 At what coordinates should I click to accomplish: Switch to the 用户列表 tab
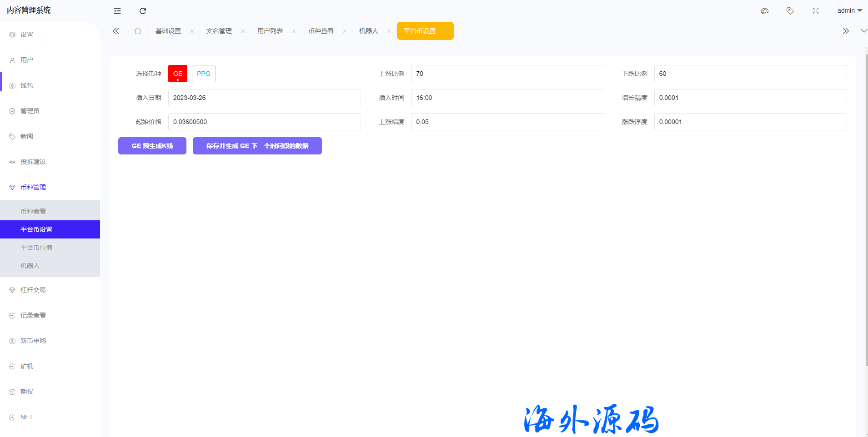click(x=270, y=31)
